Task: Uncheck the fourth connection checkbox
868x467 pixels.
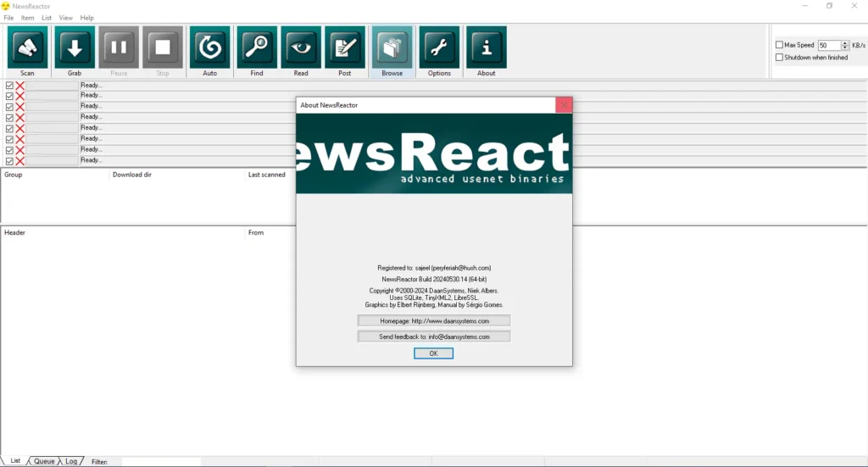Action: coord(9,117)
